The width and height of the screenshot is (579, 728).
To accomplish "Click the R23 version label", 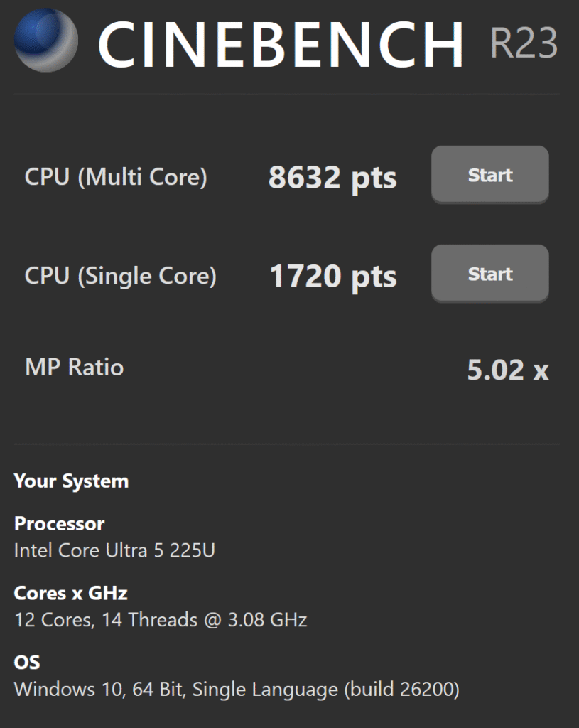I will pyautogui.click(x=523, y=43).
